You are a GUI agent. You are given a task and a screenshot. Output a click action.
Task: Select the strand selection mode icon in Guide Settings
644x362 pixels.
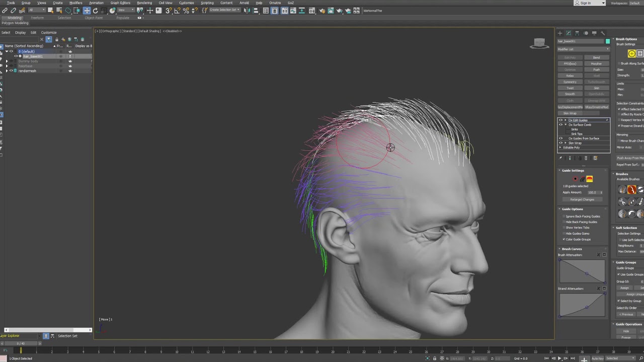[582, 179]
